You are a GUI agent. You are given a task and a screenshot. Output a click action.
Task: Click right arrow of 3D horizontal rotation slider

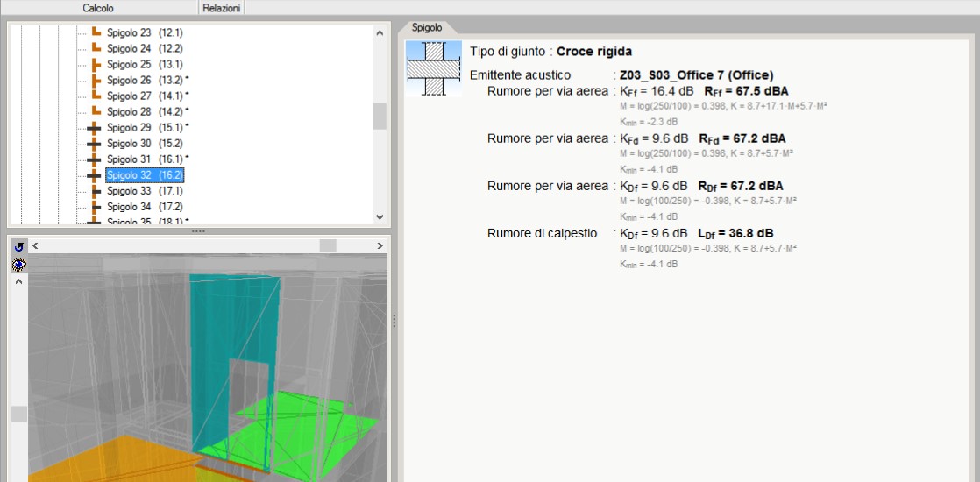pyautogui.click(x=380, y=246)
